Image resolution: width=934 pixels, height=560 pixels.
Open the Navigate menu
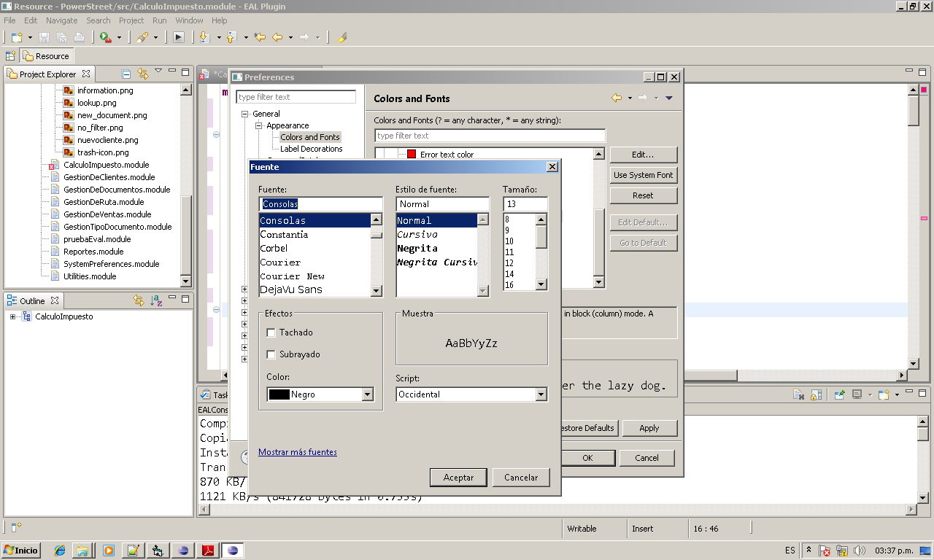(x=61, y=20)
